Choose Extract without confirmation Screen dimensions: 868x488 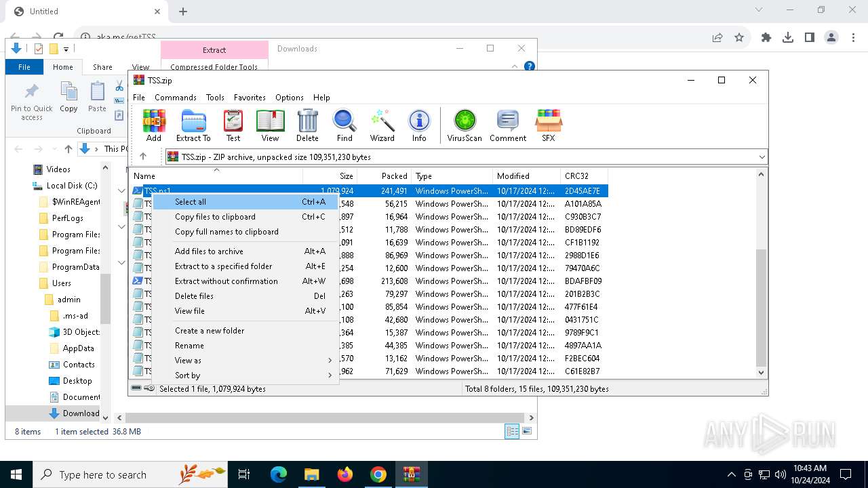click(x=244, y=281)
